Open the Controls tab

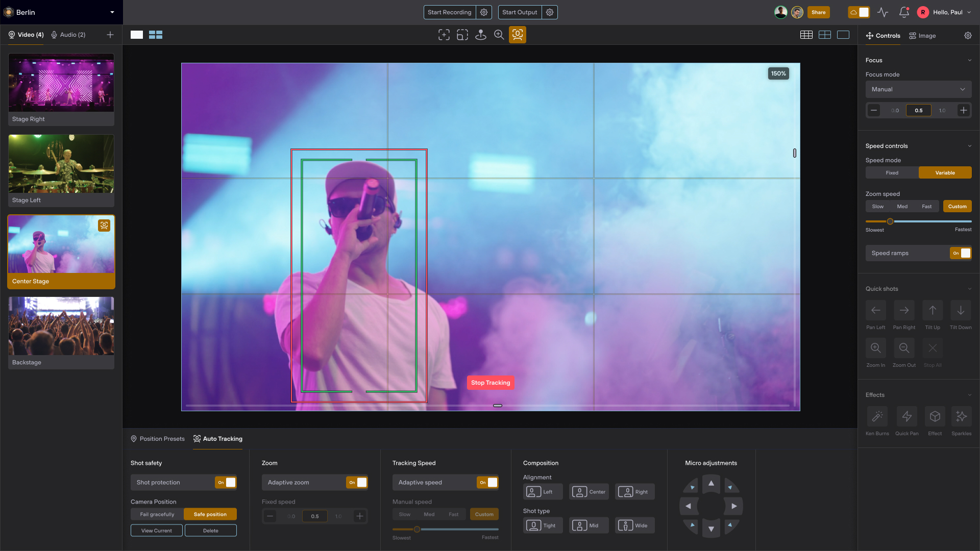[x=883, y=36]
